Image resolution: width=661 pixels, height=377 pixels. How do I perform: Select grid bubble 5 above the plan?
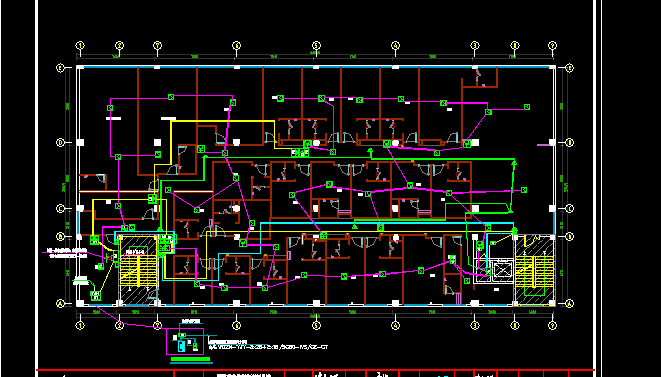316,45
